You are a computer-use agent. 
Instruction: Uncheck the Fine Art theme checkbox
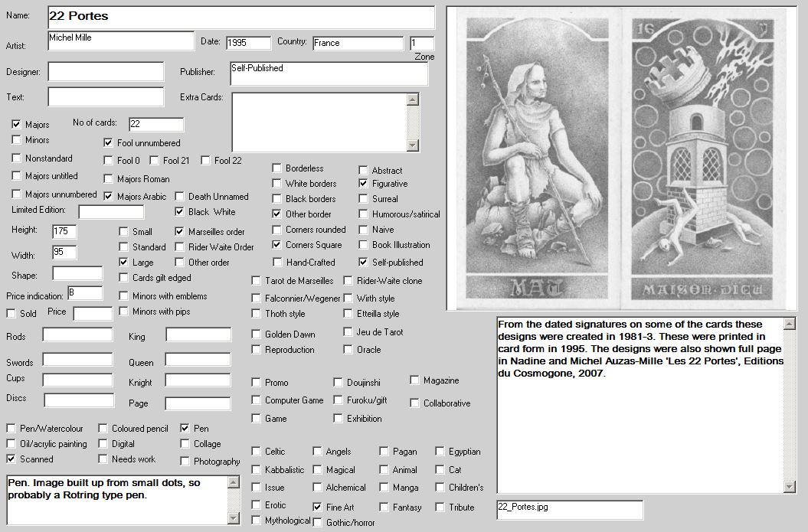click(317, 507)
